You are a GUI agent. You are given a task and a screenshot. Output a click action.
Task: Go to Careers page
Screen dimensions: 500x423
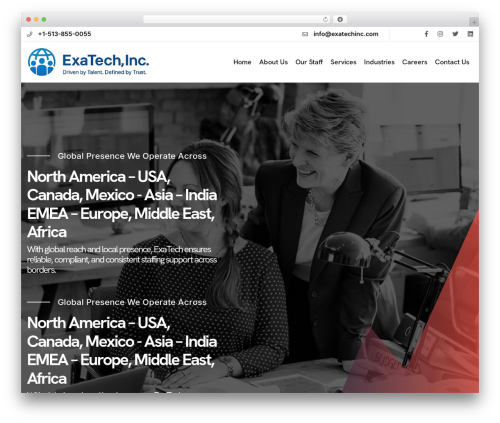pos(414,62)
